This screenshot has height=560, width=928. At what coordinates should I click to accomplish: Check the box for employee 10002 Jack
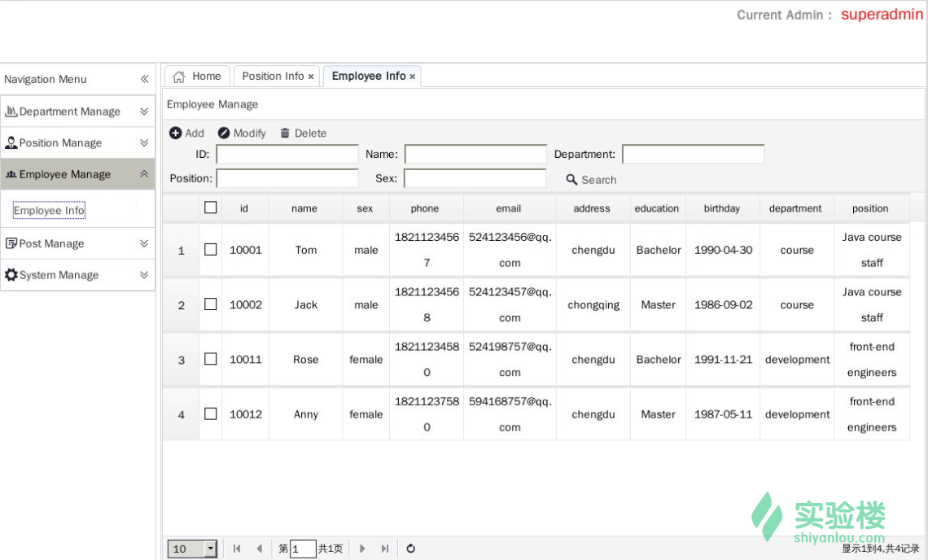[x=210, y=304]
